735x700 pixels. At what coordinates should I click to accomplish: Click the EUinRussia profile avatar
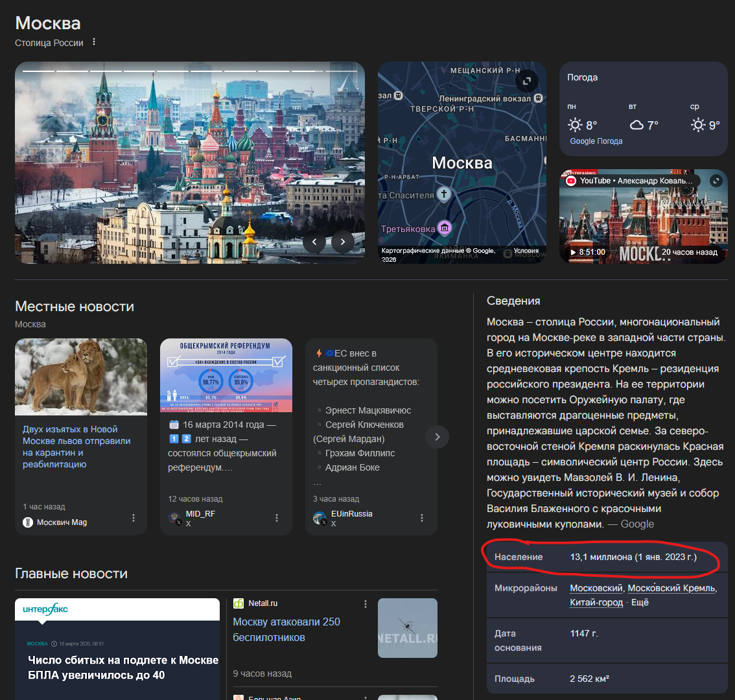tap(320, 518)
